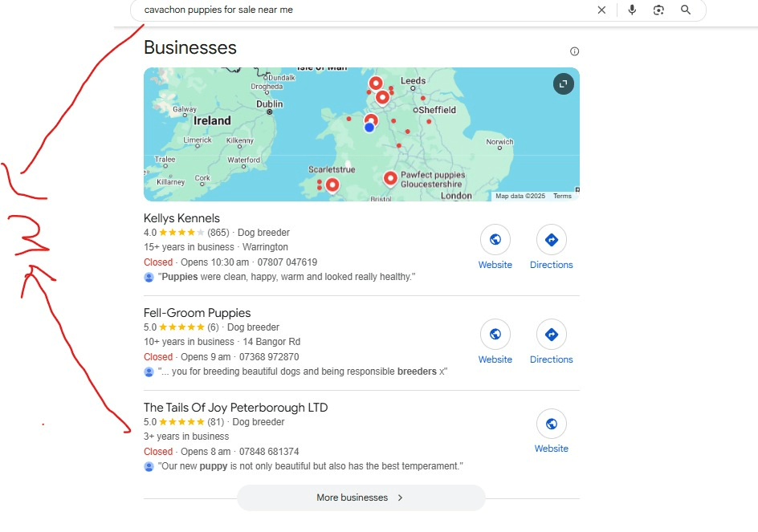Screen dimensions: 758x532
Task: Click "Opens 9 am" for Fell-Groom Puppies
Action: [206, 357]
